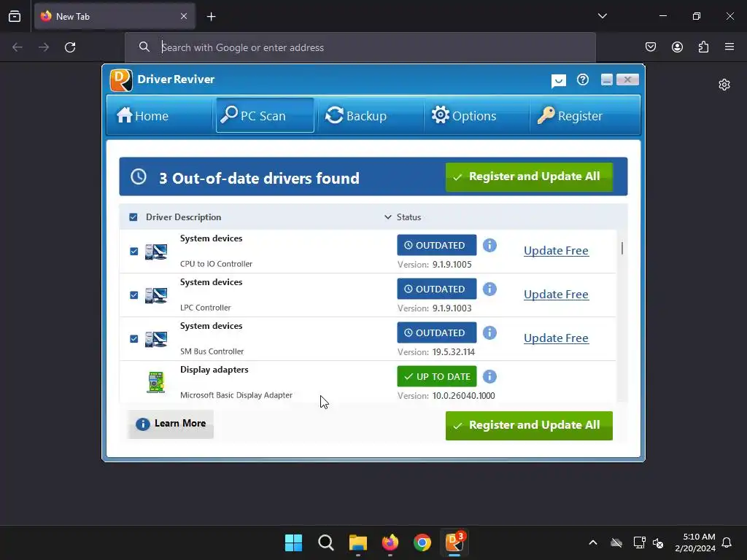The width and height of the screenshot is (747, 560).
Task: Click Update Free for SM Bus Controller
Action: [556, 338]
